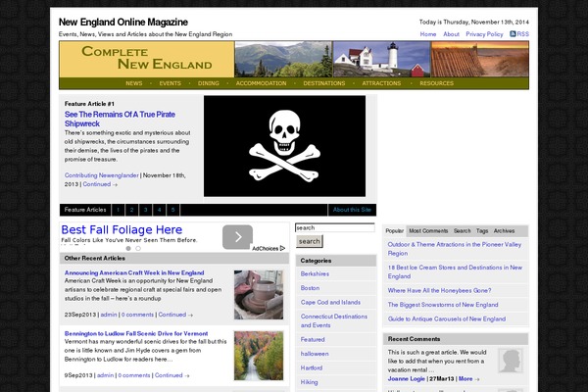The image size is (588, 392).
Task: Click the New England Online Magazine title
Action: pyautogui.click(x=123, y=23)
